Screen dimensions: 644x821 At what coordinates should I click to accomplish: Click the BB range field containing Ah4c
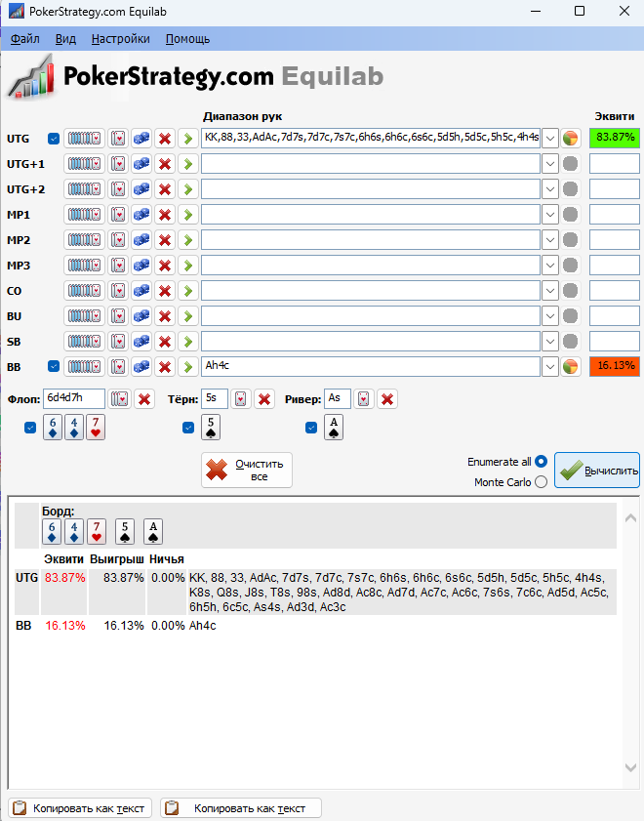tap(371, 366)
